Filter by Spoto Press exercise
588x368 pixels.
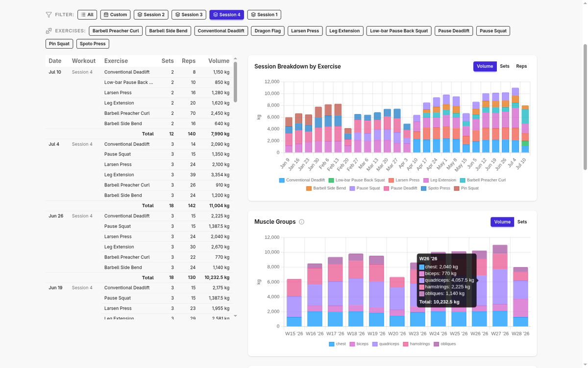tap(93, 44)
